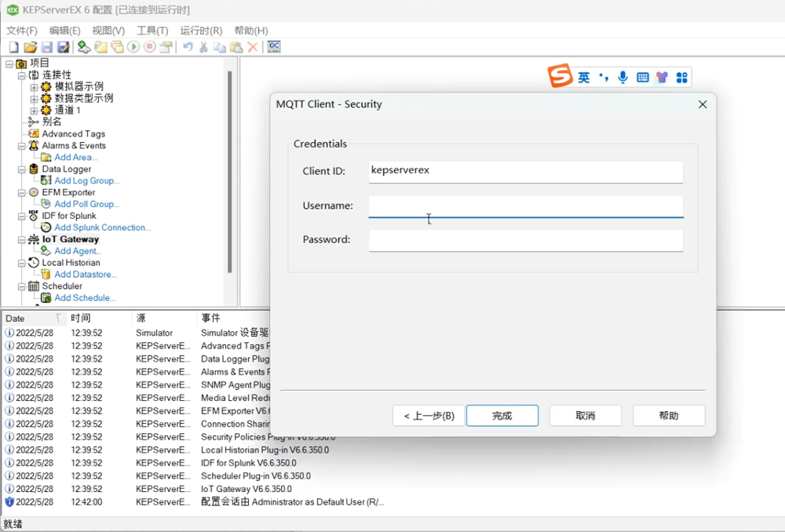785x532 pixels.
Task: Click the Add Schedule... link
Action: click(85, 298)
